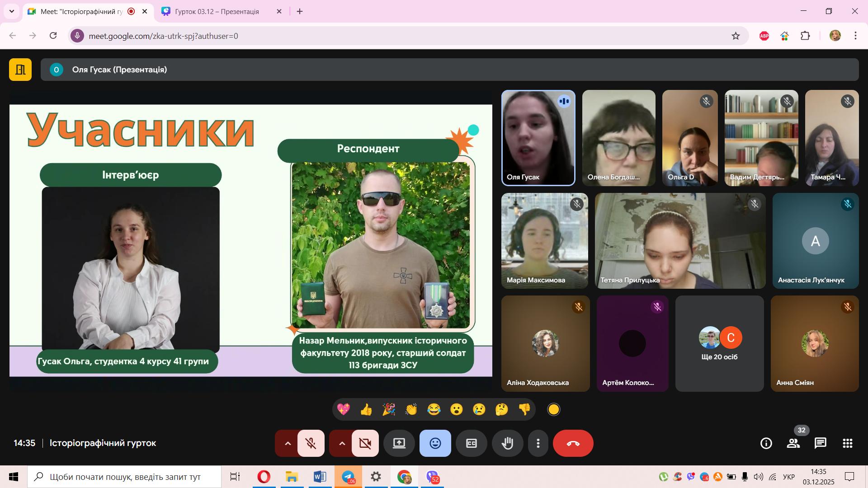This screenshot has width=868, height=488.
Task: Open the in-call chat panel
Action: [820, 443]
